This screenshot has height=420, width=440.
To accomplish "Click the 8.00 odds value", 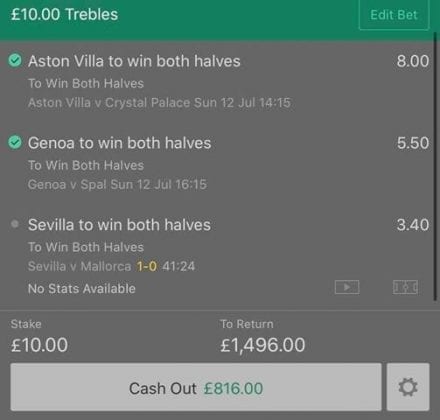I will coord(413,61).
